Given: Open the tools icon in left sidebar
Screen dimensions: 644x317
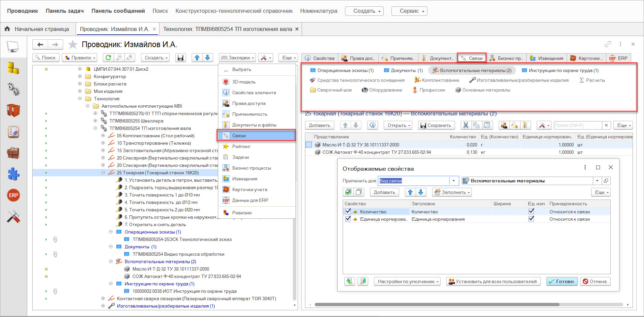Looking at the screenshot, I should [x=13, y=216].
